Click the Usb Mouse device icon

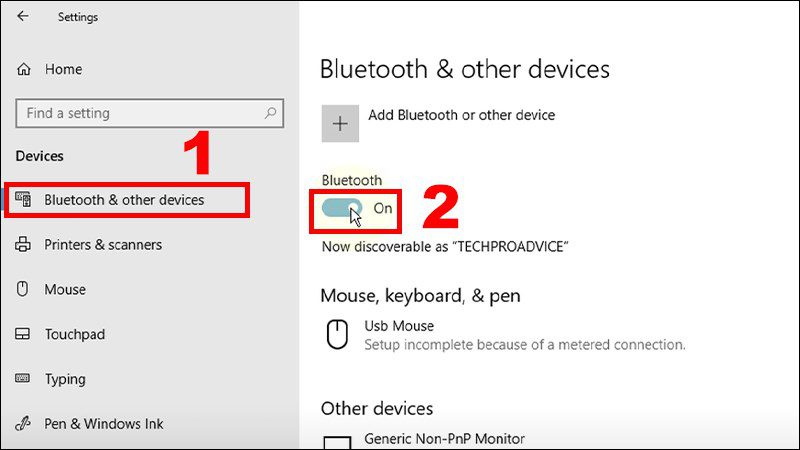[x=339, y=334]
